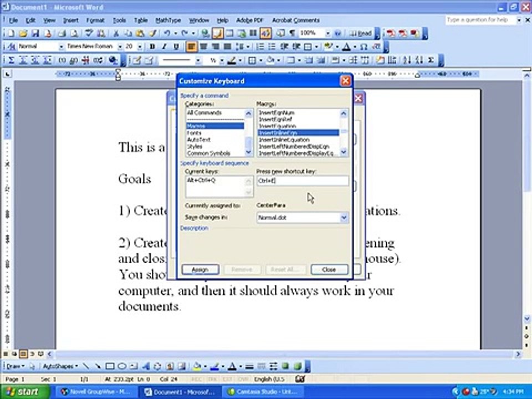
Task: Click the Press new shortcut key field
Action: tap(303, 181)
